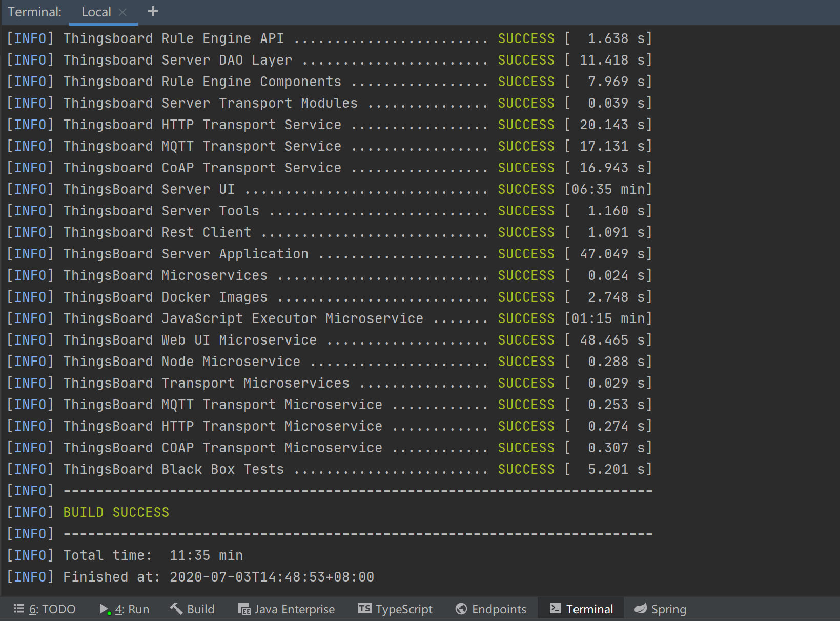This screenshot has height=621, width=840.
Task: Click the Endpoints globe icon
Action: click(x=461, y=609)
